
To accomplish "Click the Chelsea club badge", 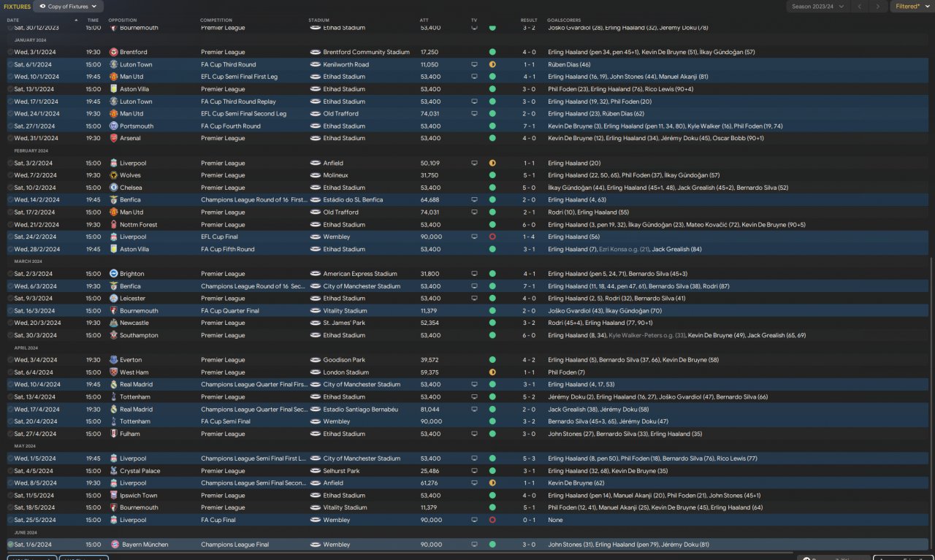I will tap(113, 188).
